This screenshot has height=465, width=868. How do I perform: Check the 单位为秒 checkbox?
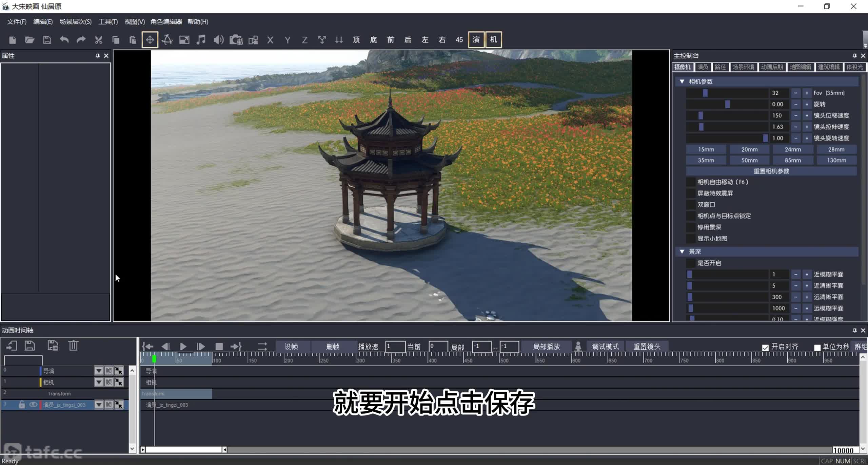[817, 348]
